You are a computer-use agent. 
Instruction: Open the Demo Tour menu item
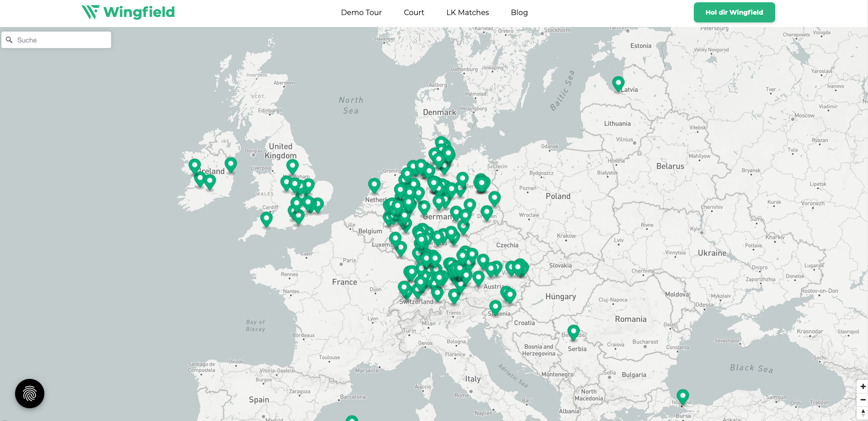[361, 12]
